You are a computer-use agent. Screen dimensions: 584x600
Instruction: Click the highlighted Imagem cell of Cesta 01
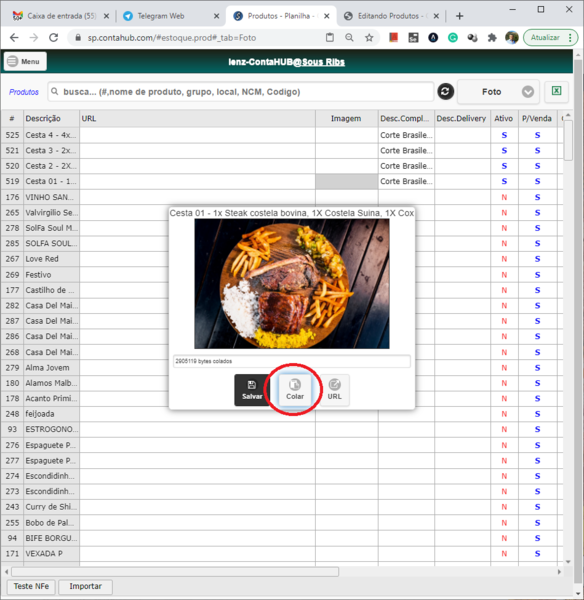(347, 181)
